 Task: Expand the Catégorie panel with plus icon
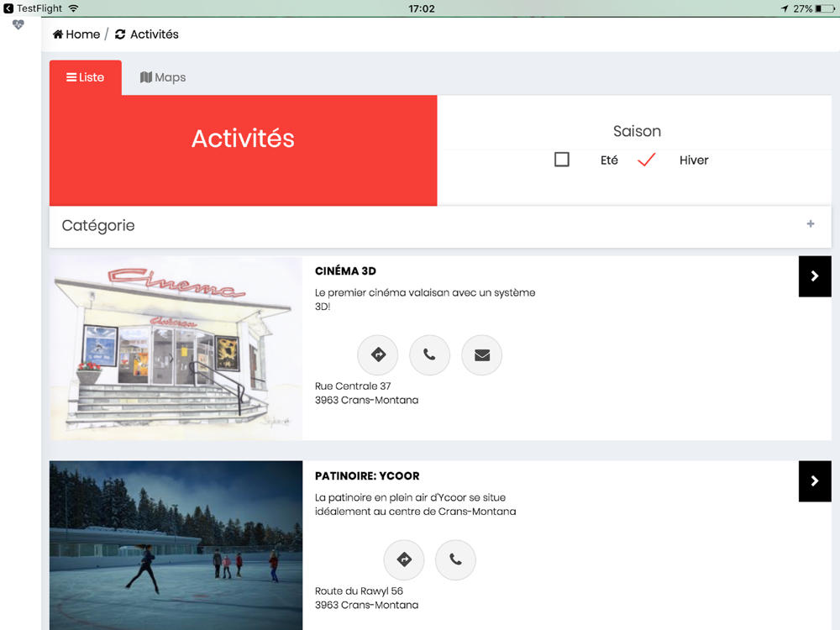pyautogui.click(x=811, y=224)
